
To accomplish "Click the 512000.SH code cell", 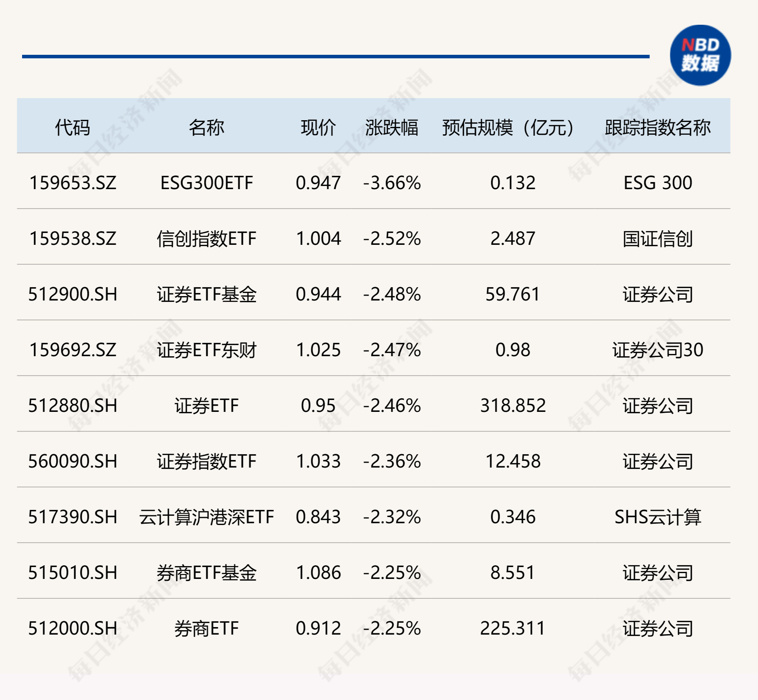I will tap(73, 628).
